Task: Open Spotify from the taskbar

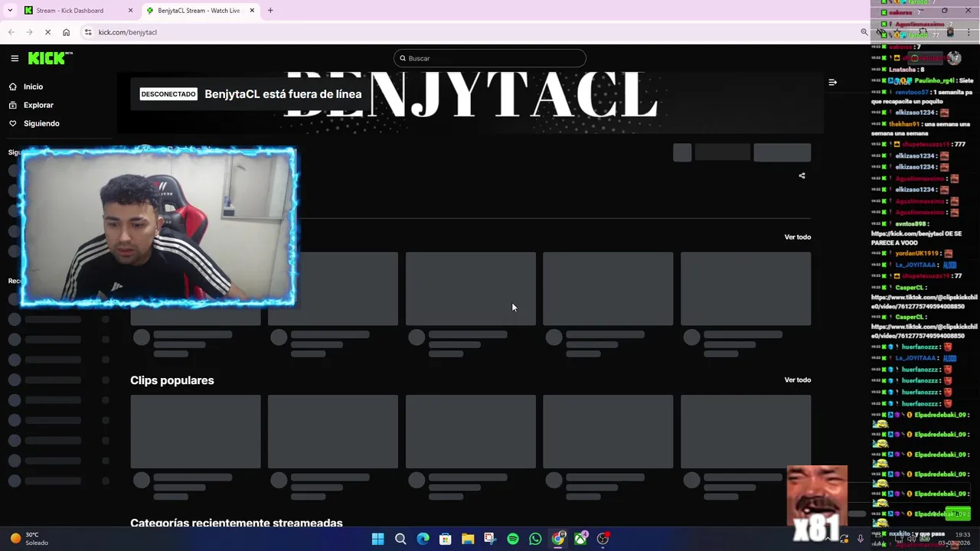Action: click(513, 539)
